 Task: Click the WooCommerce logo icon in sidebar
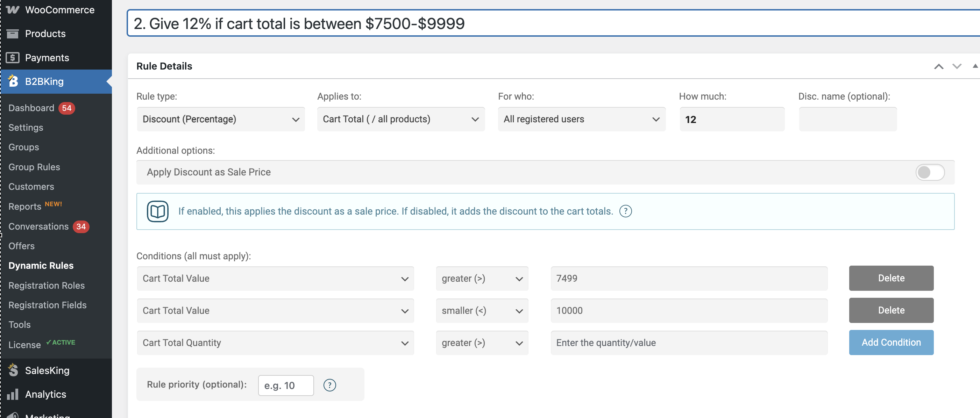click(x=13, y=10)
